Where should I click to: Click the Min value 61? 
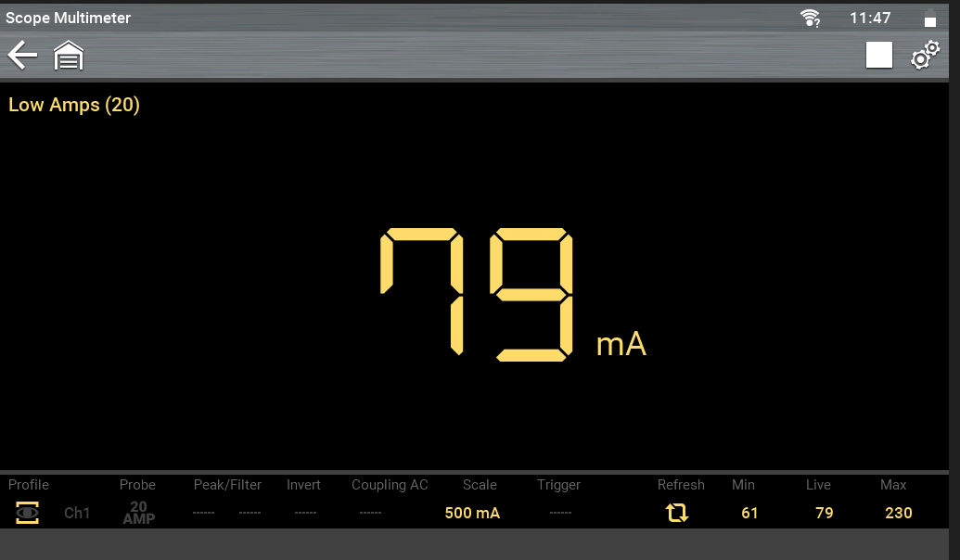tap(749, 513)
